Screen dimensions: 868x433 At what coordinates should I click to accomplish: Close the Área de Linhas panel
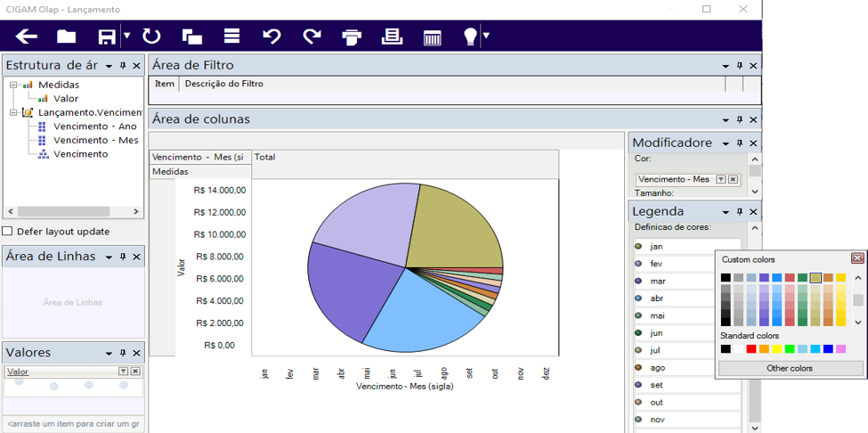136,257
